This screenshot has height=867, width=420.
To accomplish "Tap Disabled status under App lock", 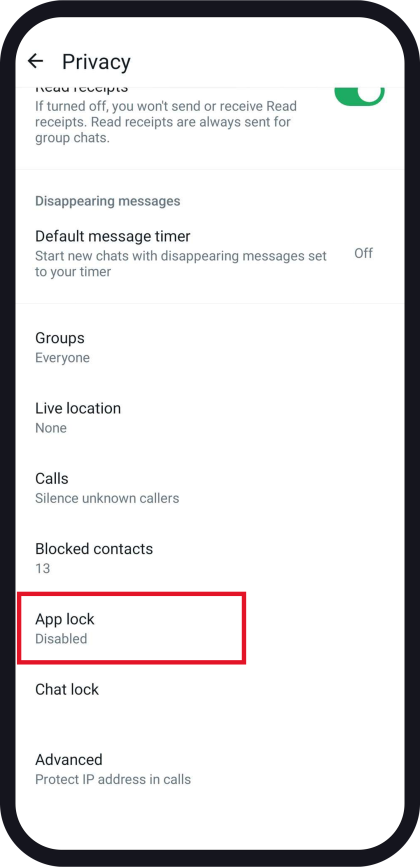I will [x=61, y=639].
